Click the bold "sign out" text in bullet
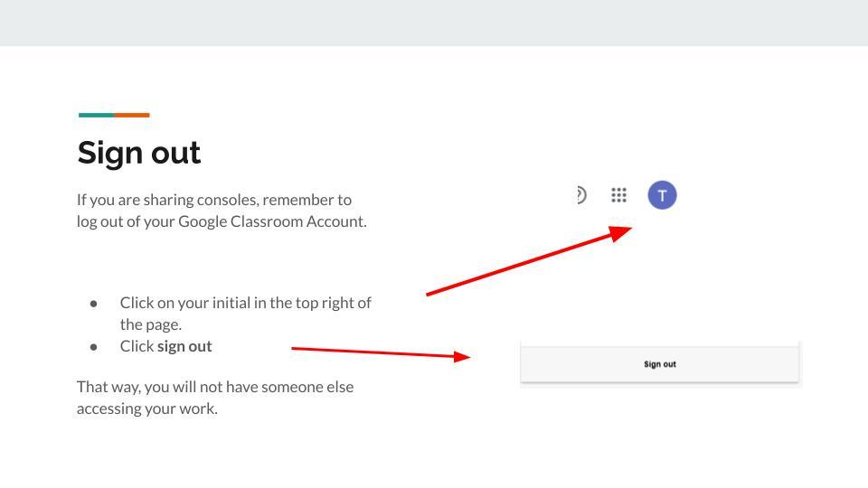 click(184, 346)
